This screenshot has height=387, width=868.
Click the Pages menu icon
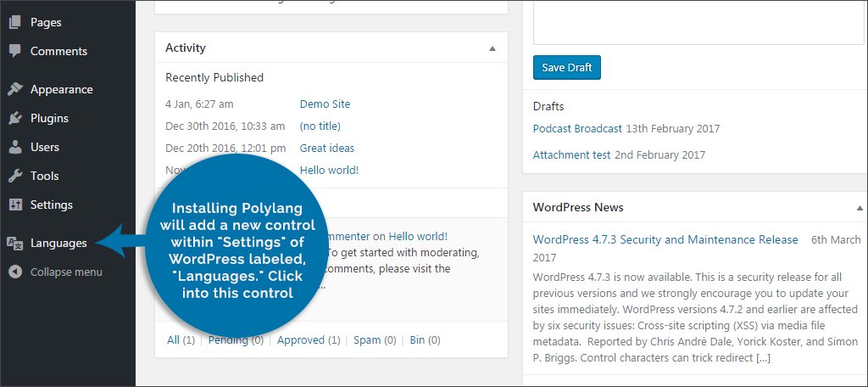click(x=15, y=22)
